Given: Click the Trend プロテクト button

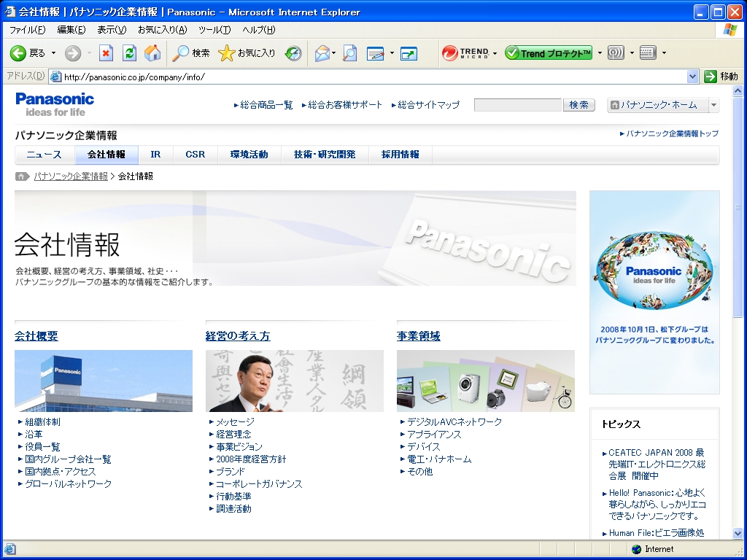Looking at the screenshot, I should click(x=549, y=52).
